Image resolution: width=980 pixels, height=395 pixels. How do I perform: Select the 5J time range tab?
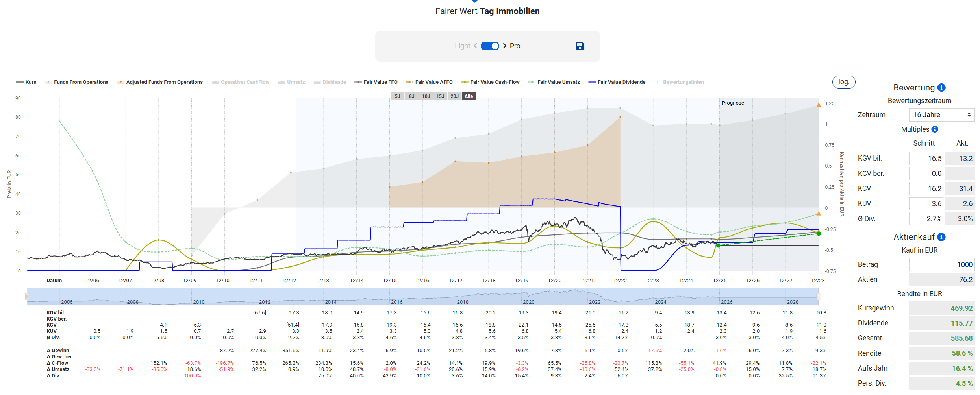click(397, 96)
